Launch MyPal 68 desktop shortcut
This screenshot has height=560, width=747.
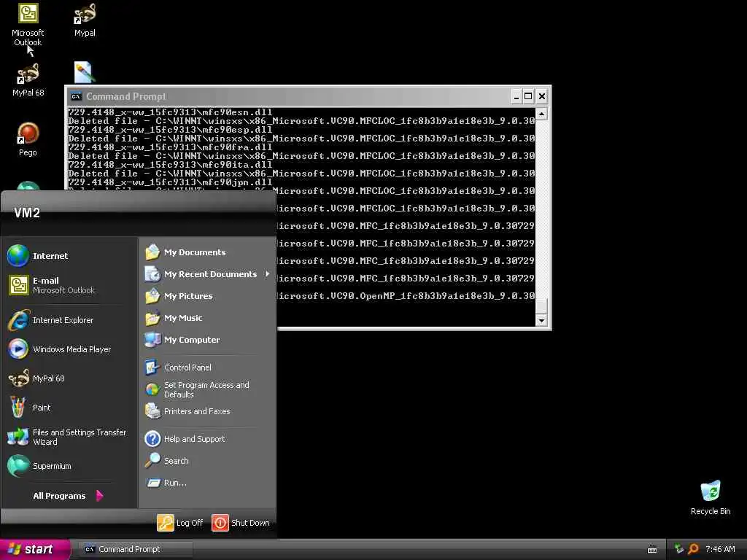[x=28, y=80]
